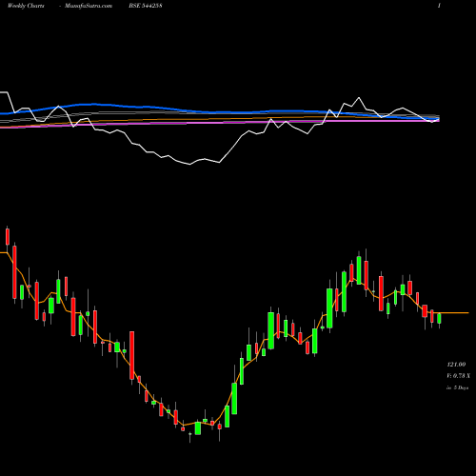Viewport: 476px width, 476px height.
Task: Click the highest peak of the white indicator line near the right
Action: [359, 98]
